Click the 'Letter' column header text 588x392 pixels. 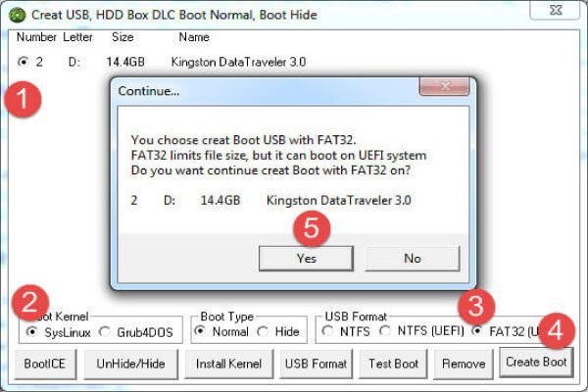[x=77, y=37]
